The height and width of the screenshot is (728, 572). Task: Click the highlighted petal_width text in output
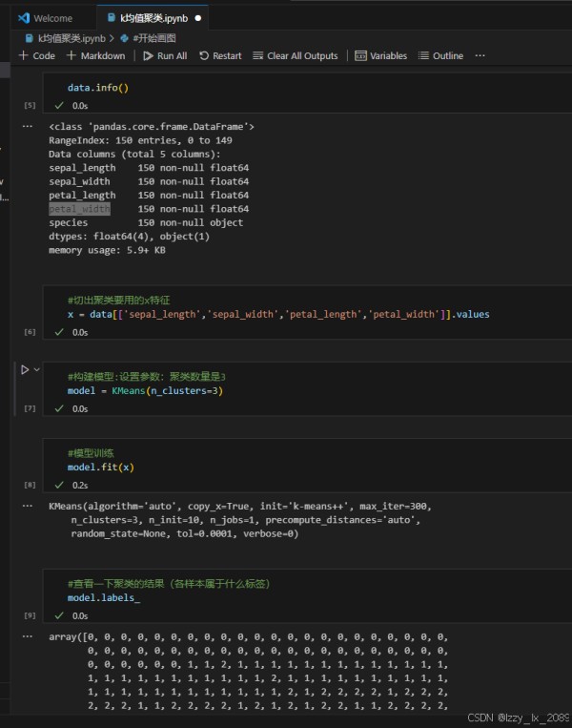[x=79, y=209]
